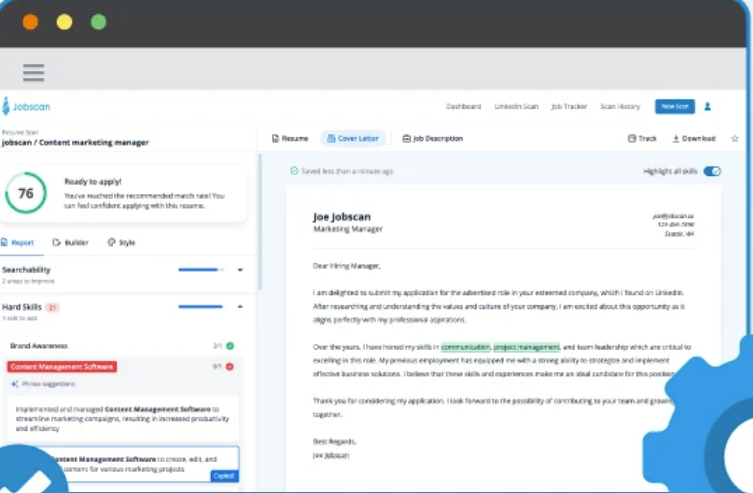Click highlighted 'communication' keyword

coord(466,347)
